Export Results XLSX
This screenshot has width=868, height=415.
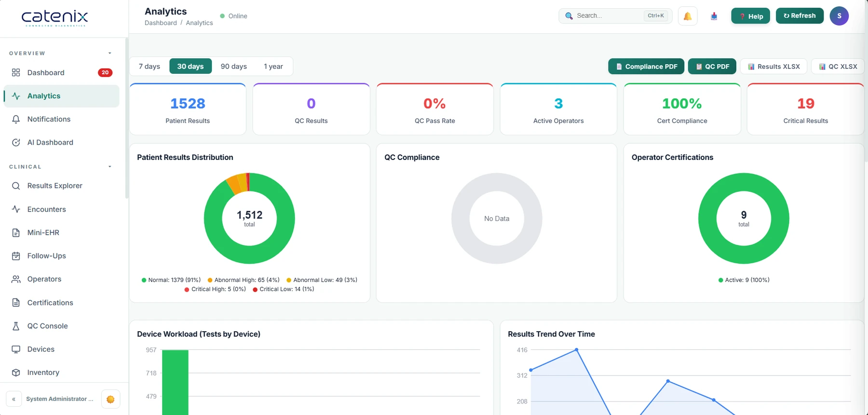pyautogui.click(x=774, y=67)
